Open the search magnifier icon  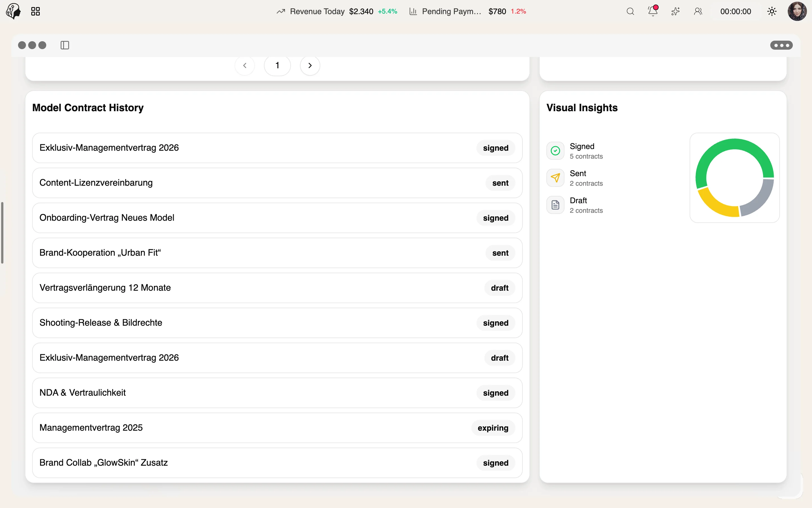click(630, 11)
